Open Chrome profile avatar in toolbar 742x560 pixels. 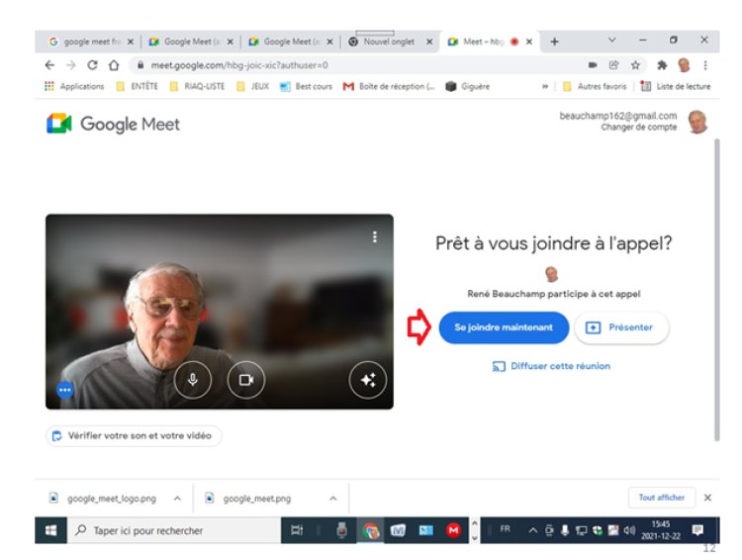pos(684,65)
